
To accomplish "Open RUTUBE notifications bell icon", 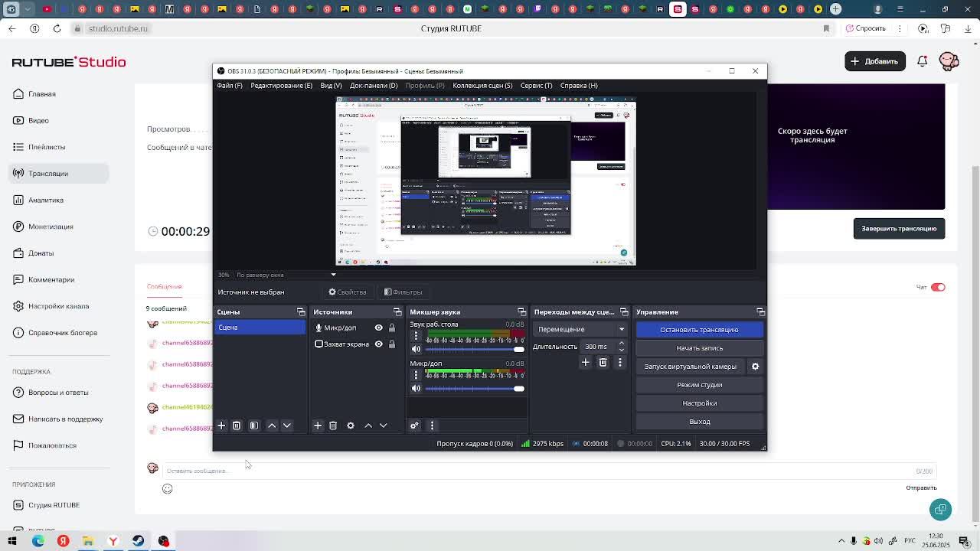I will pos(923,61).
